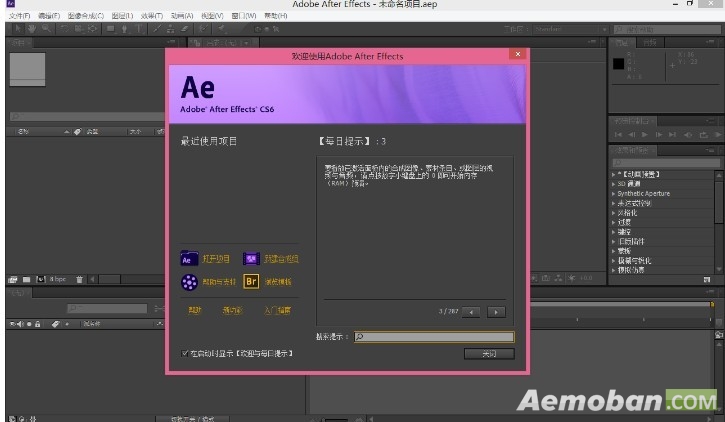Open the 效果(T) menu

click(x=152, y=16)
